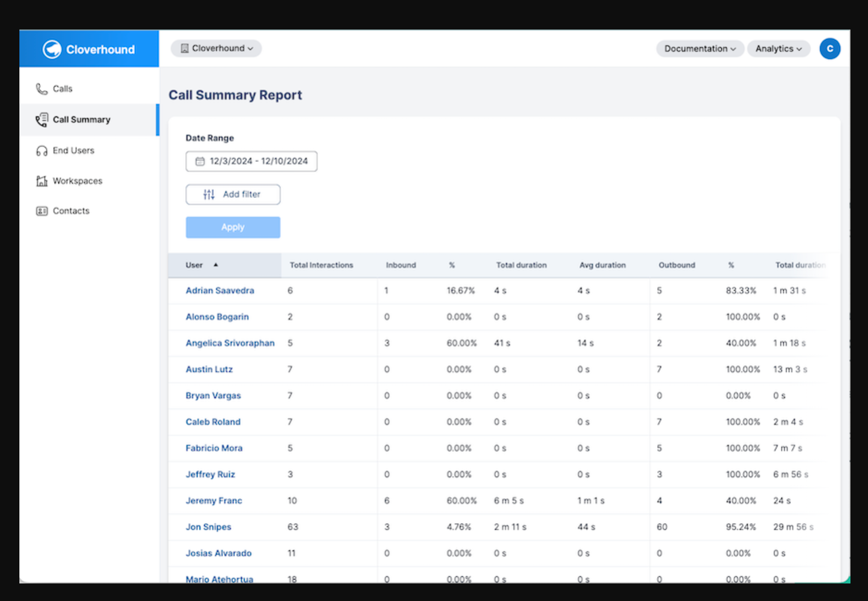
Task: Open Adrian Saavedra's profile link
Action: tap(220, 290)
